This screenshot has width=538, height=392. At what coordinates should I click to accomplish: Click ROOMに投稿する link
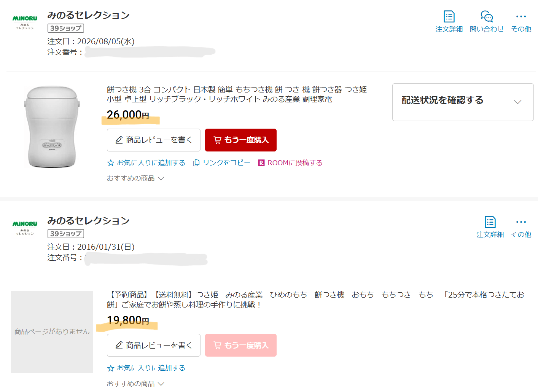coord(290,163)
